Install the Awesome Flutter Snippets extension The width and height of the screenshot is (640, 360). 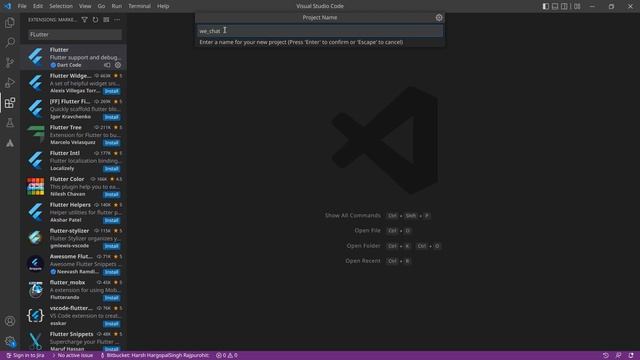(111, 272)
